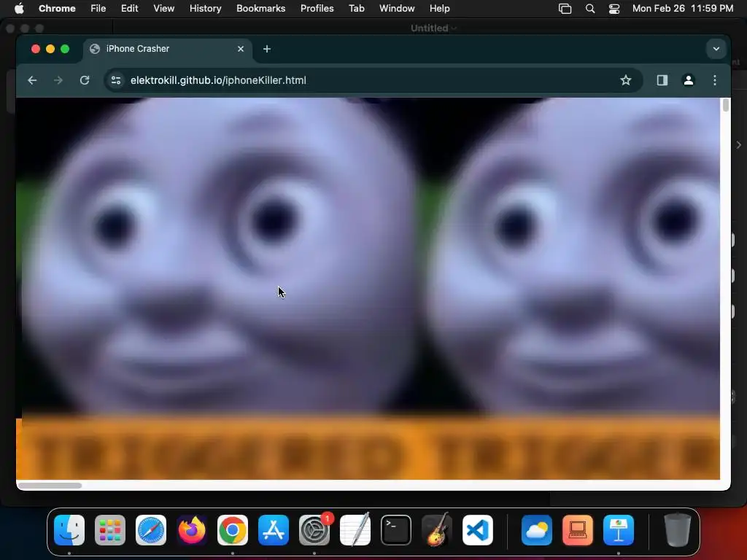Open a new tab with plus button
This screenshot has width=747, height=560.
click(x=267, y=49)
